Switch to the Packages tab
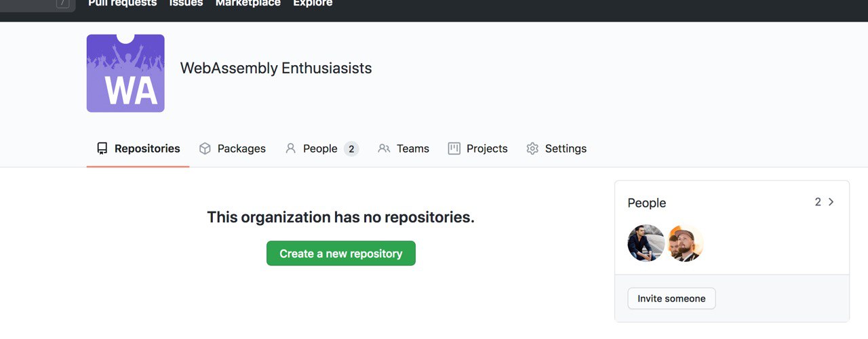Screen dimensions: 868x339 232,148
